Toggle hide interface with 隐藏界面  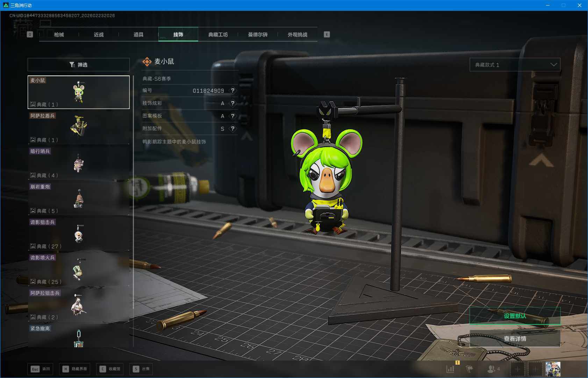click(x=75, y=369)
